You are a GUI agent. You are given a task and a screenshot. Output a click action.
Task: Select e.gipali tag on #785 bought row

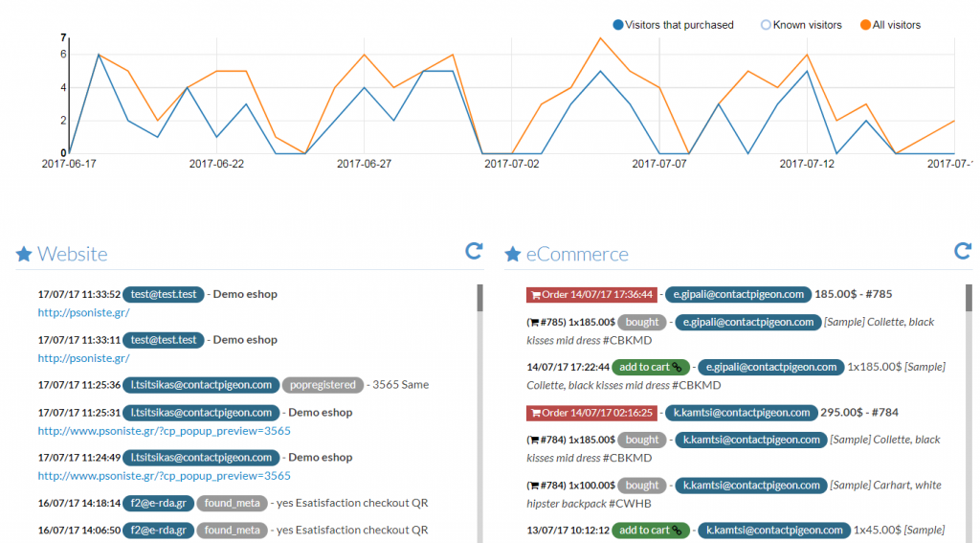click(x=748, y=322)
